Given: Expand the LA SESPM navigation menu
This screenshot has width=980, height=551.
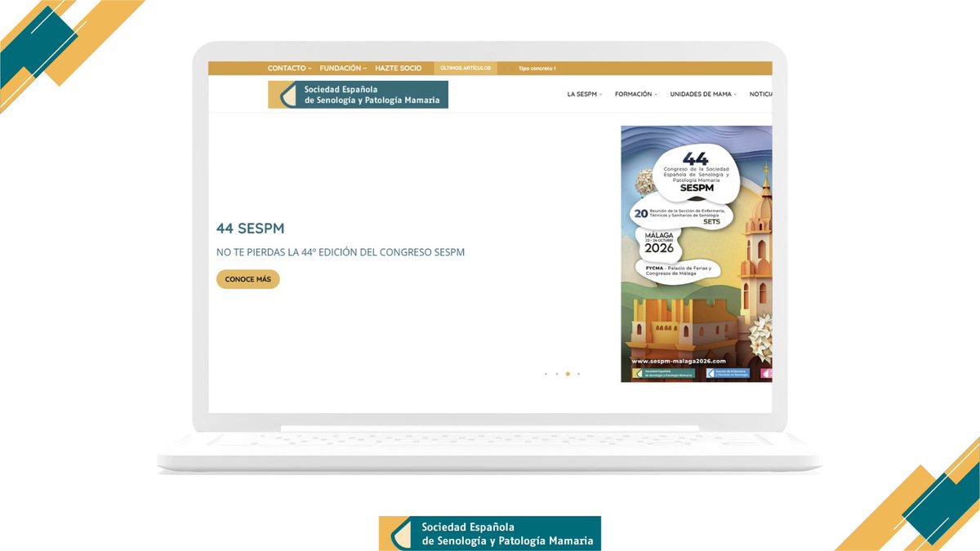Looking at the screenshot, I should point(584,94).
